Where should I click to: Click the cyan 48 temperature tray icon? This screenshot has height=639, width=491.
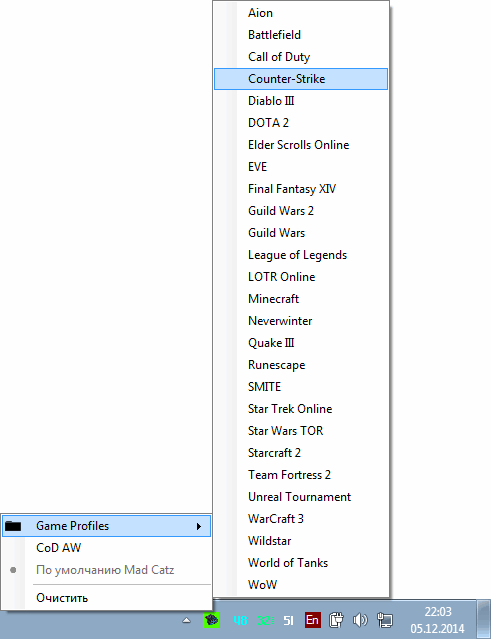pos(240,621)
